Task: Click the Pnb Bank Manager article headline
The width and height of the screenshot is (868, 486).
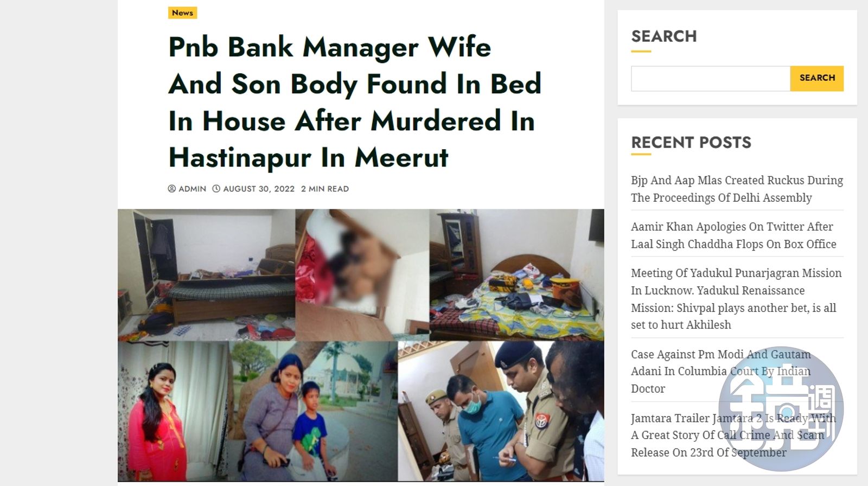Action: coord(355,102)
